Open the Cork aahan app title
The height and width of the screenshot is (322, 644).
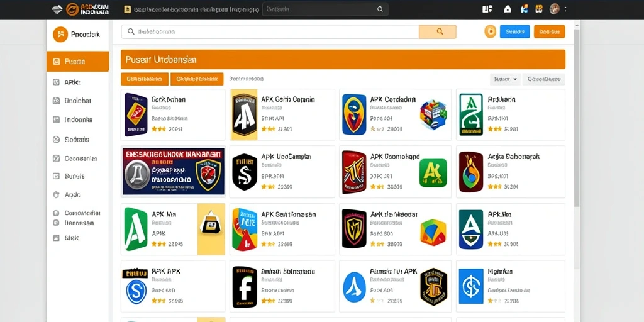(x=169, y=99)
